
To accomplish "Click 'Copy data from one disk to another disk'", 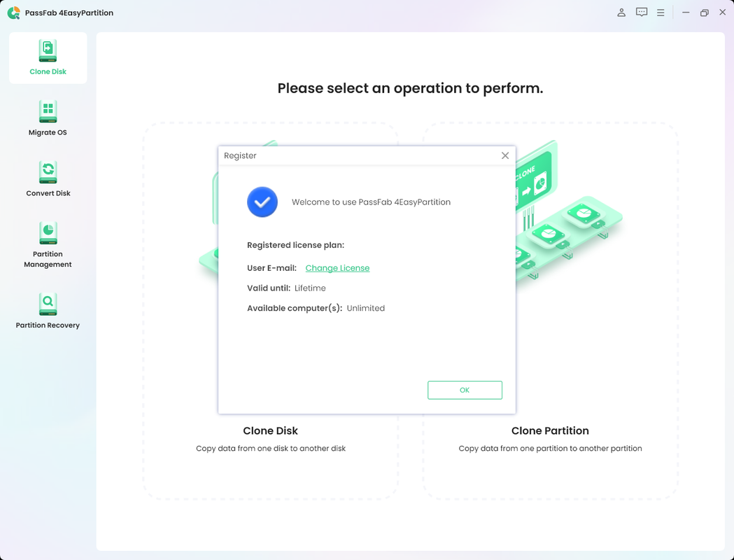I will 271,449.
